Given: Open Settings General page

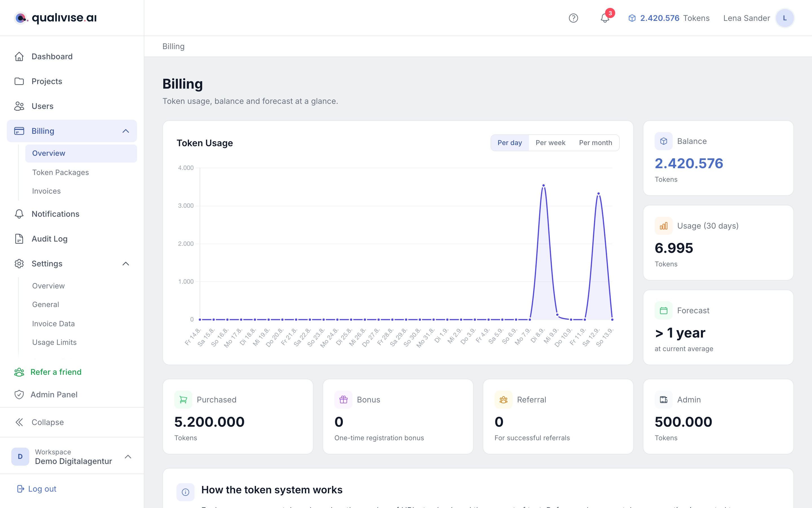Looking at the screenshot, I should click(x=46, y=305).
